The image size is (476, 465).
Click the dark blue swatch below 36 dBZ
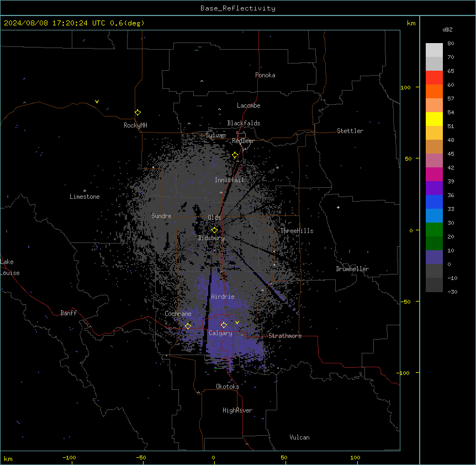point(434,202)
